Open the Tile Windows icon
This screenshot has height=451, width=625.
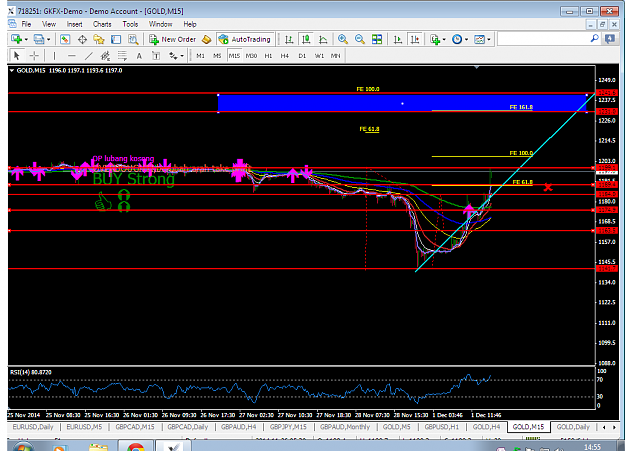click(377, 39)
